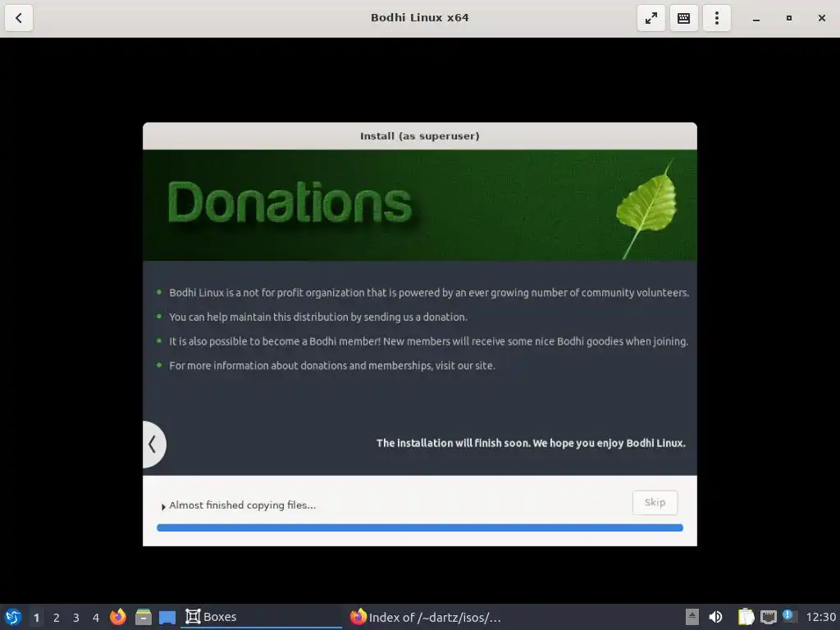Switch to workspace 3

(76, 618)
